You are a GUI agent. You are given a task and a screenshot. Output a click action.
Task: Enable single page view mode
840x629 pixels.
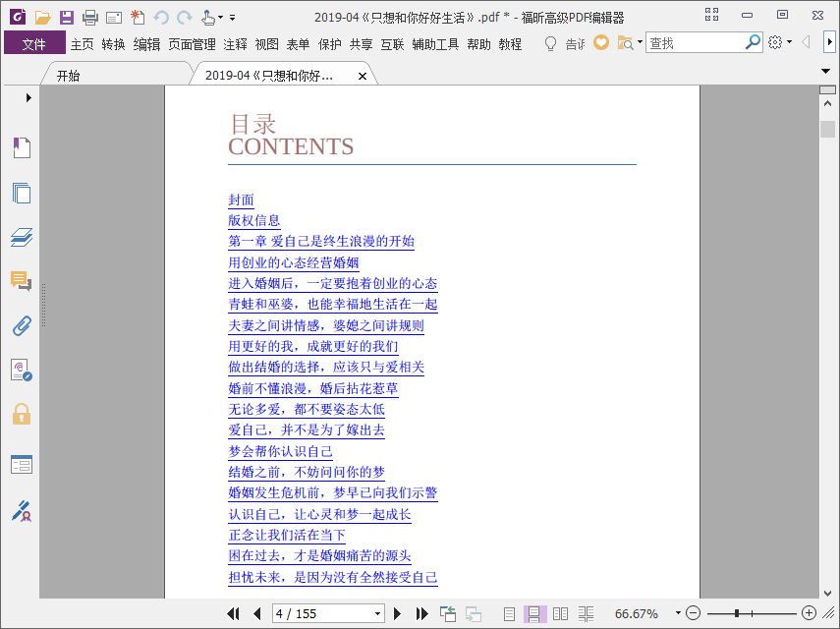(x=510, y=613)
